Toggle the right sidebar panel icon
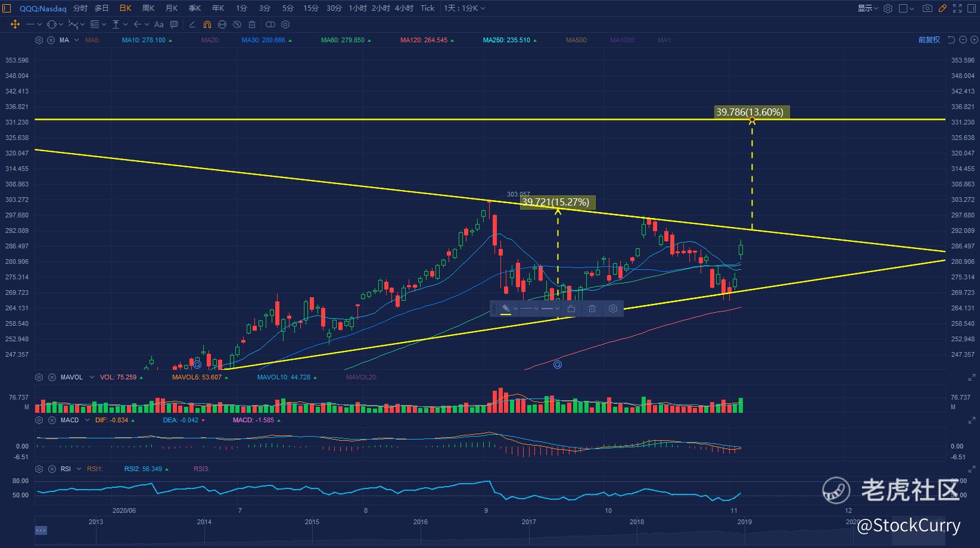Screen dimensions: 980x548 tap(973, 8)
